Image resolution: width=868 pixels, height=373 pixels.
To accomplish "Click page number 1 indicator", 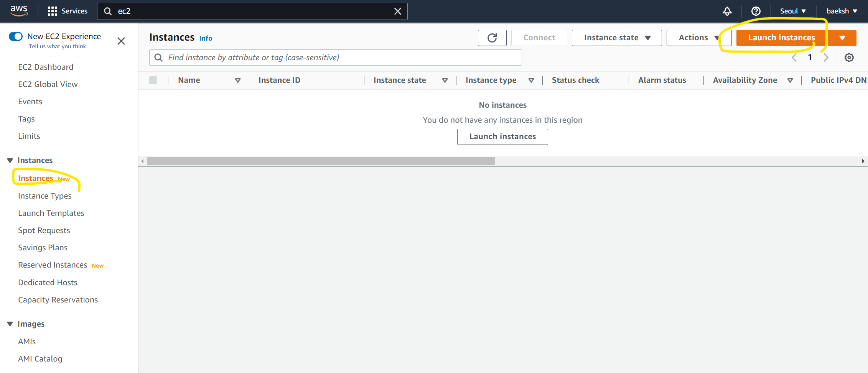I will [810, 58].
